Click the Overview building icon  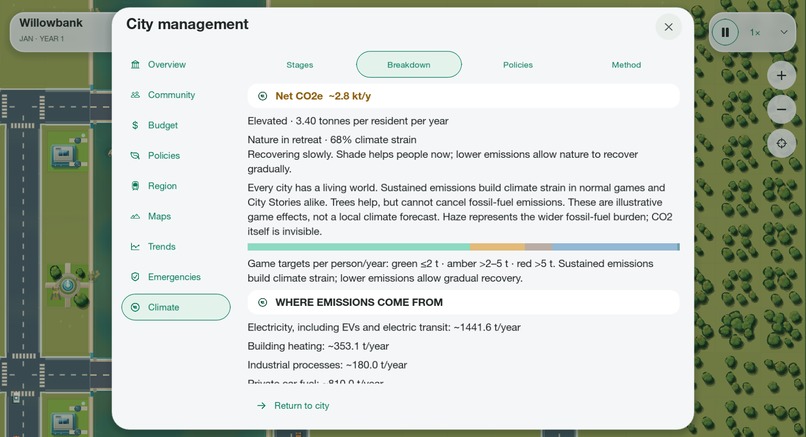tap(135, 65)
